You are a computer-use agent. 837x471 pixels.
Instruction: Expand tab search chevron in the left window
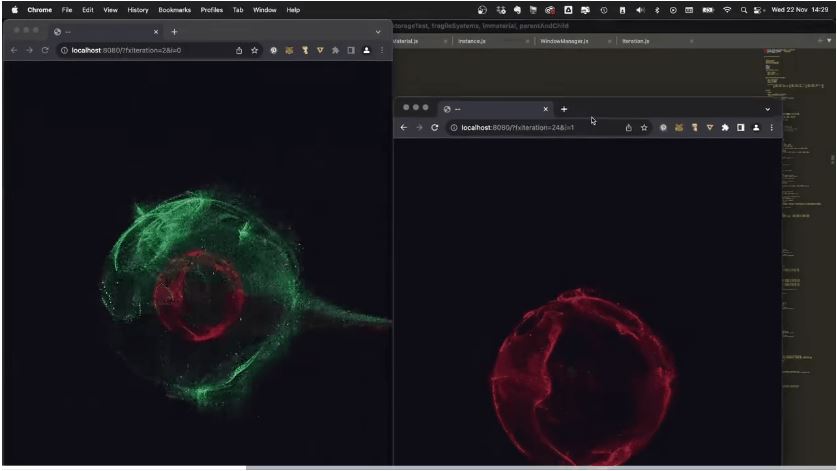[x=378, y=31]
